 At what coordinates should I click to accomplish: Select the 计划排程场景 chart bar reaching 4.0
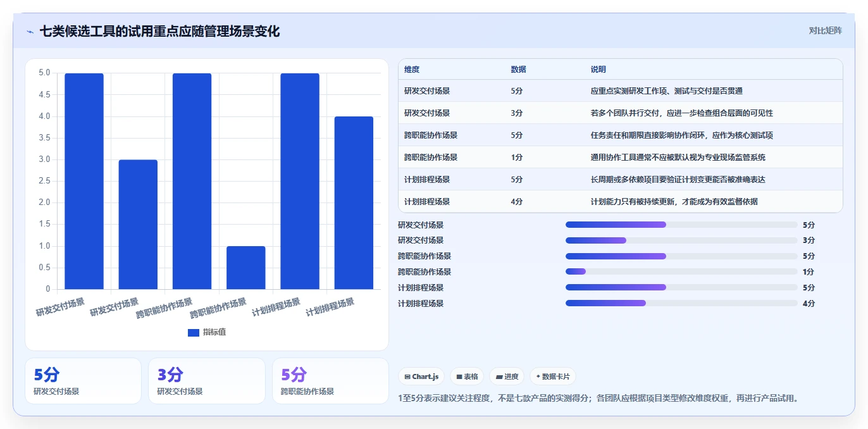(x=354, y=203)
